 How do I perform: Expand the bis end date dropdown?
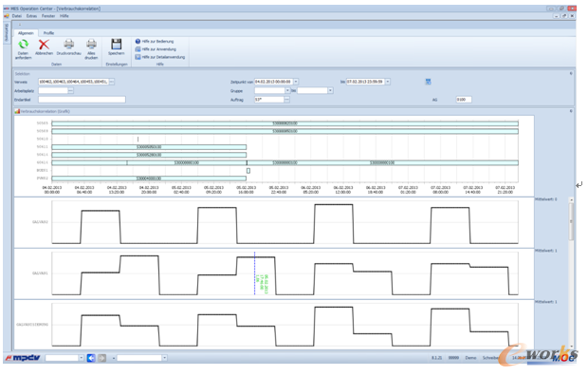388,82
